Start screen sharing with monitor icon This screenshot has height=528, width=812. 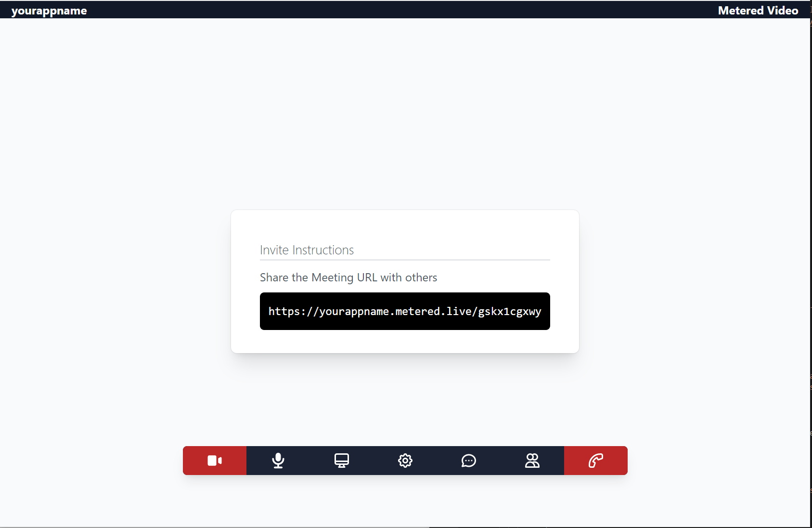[x=342, y=461]
